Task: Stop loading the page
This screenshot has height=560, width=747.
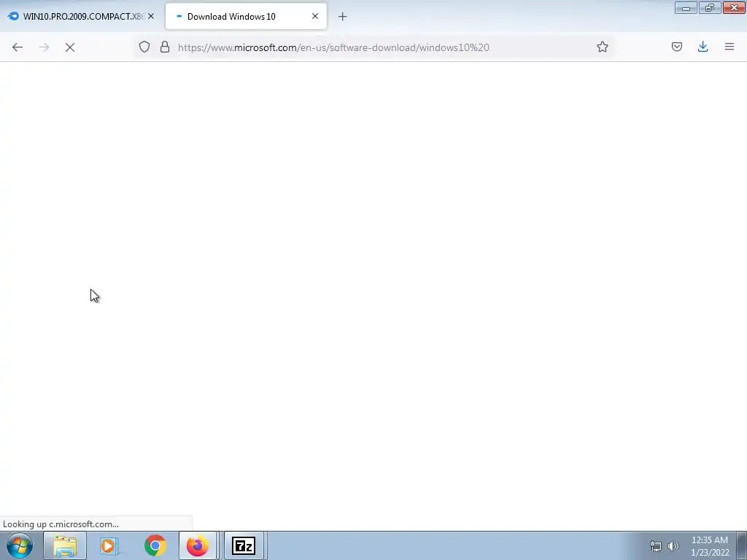Action: pos(70,47)
